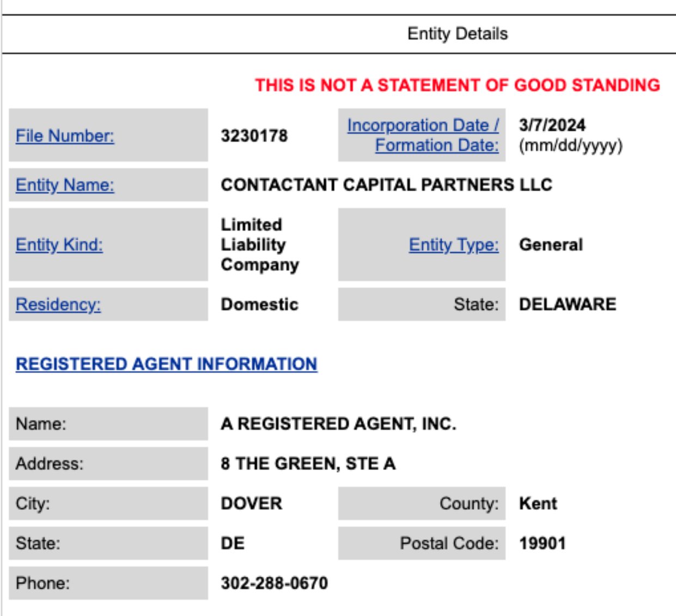Click the 3/7/2024 formation date value
Image resolution: width=676 pixels, height=616 pixels.
click(x=552, y=125)
